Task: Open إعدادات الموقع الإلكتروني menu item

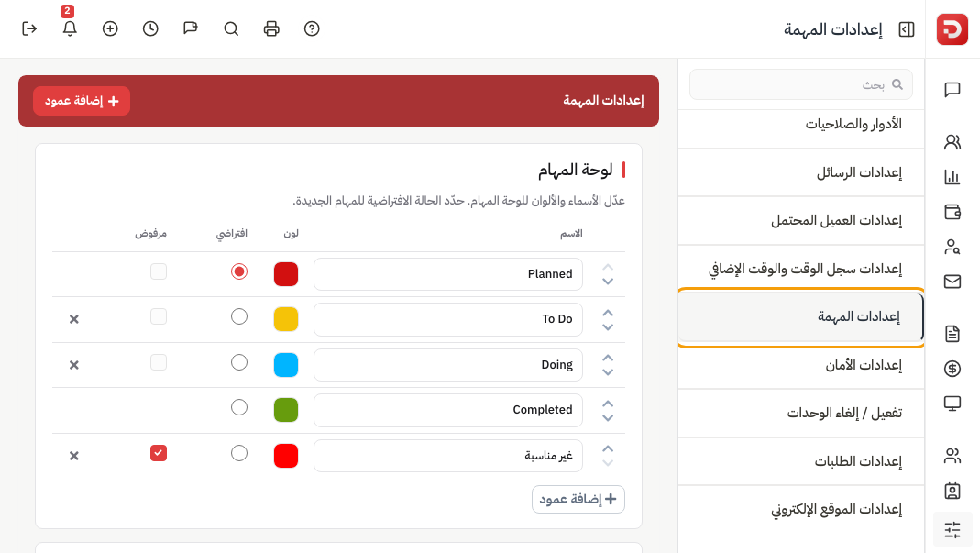Action: tap(800, 509)
